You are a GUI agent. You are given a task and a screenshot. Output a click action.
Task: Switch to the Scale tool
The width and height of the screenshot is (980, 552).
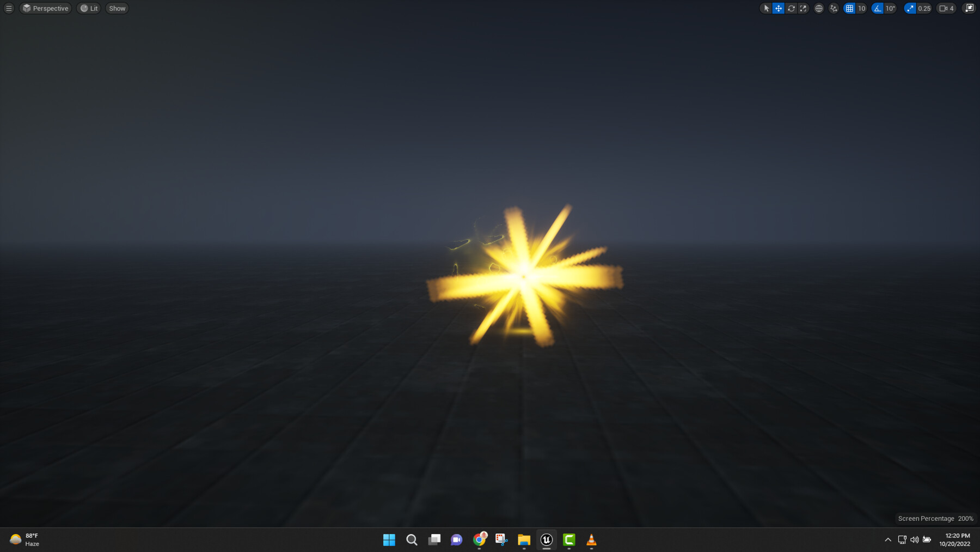tap(803, 8)
